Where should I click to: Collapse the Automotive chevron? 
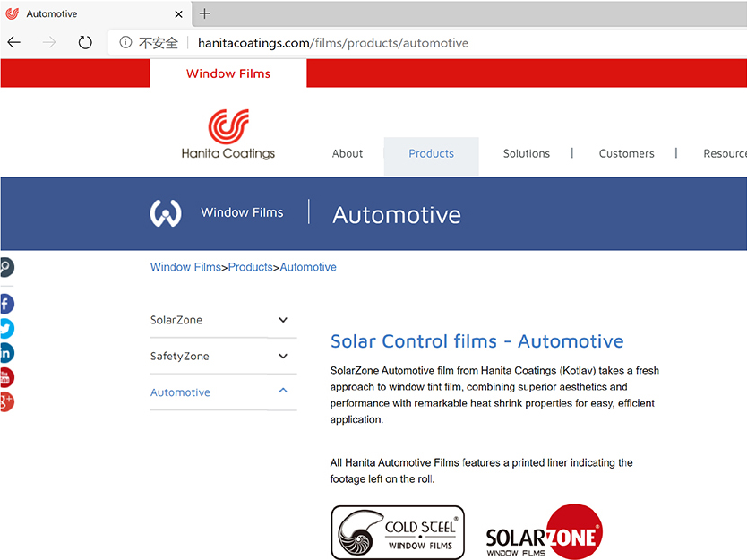click(283, 391)
